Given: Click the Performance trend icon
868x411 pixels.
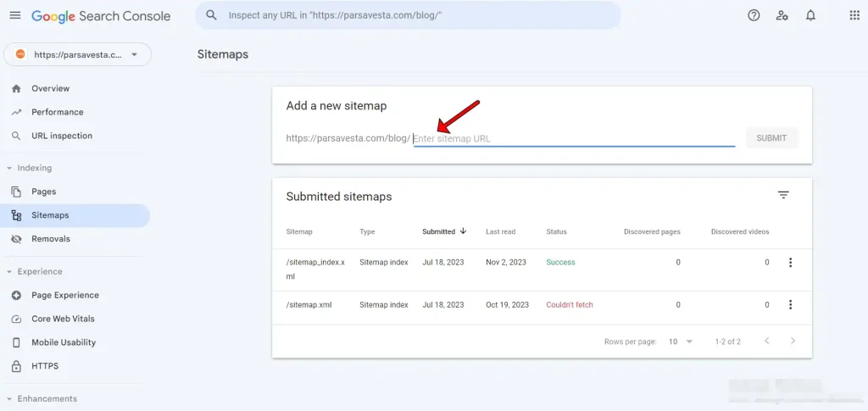Looking at the screenshot, I should [x=16, y=113].
